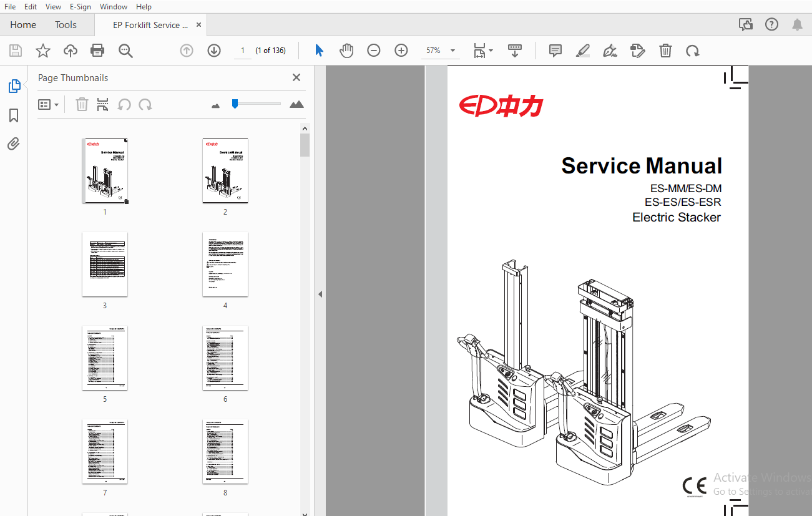The width and height of the screenshot is (812, 516).
Task: Delete page with toolbar trash icon
Action: pyautogui.click(x=665, y=51)
